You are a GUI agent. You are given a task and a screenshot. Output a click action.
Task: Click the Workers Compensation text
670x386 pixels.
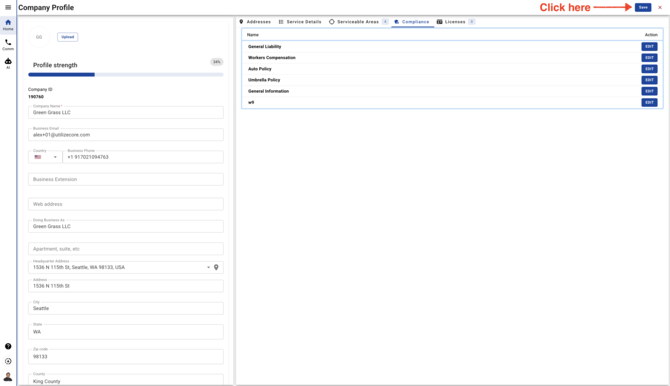pos(272,58)
